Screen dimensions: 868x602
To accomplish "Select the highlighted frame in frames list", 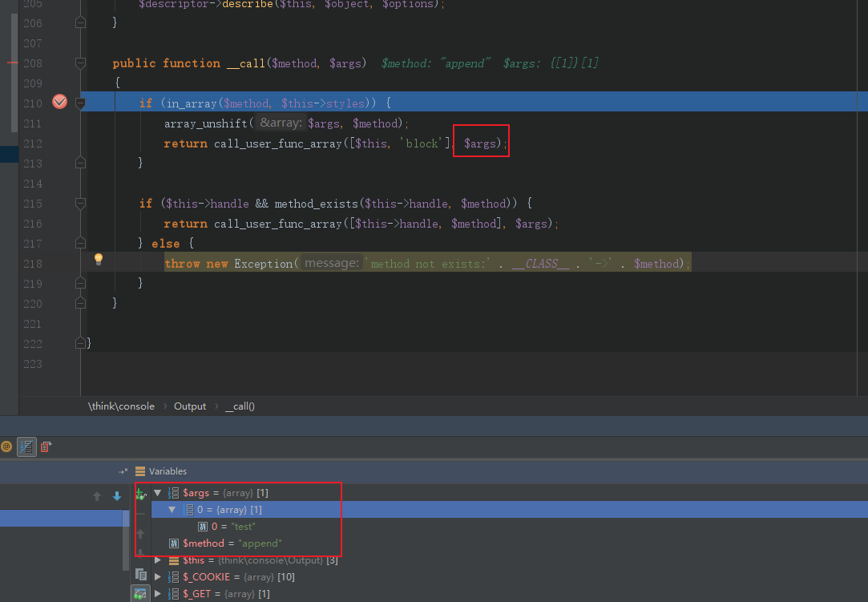I will [61, 519].
